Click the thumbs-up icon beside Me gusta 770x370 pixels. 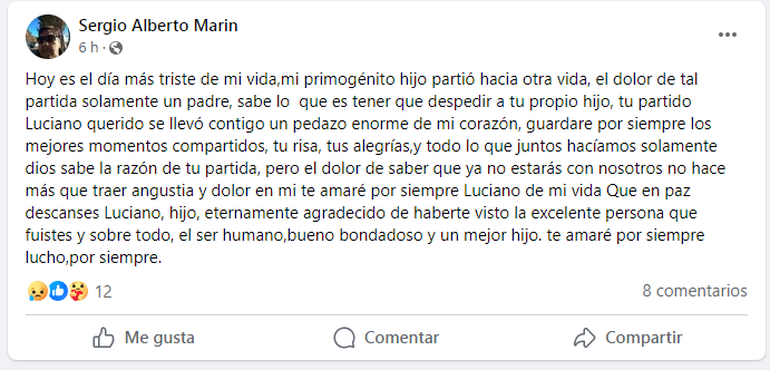pos(103,338)
